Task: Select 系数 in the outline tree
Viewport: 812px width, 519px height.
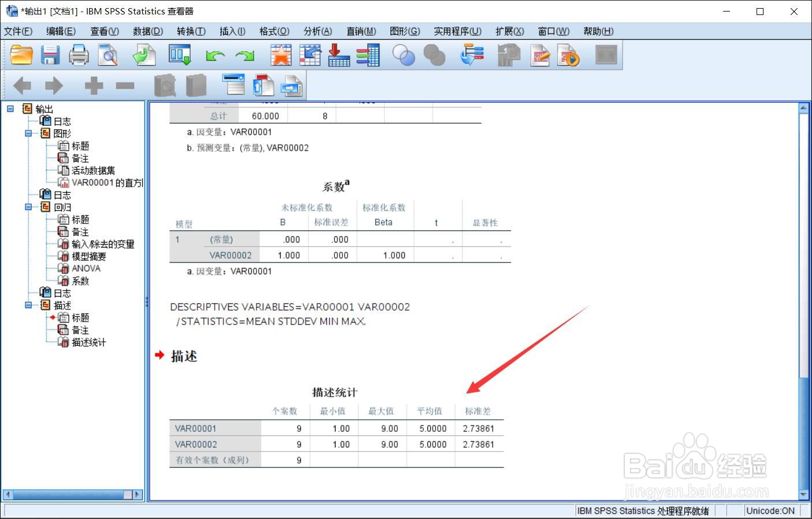Action: [x=80, y=281]
